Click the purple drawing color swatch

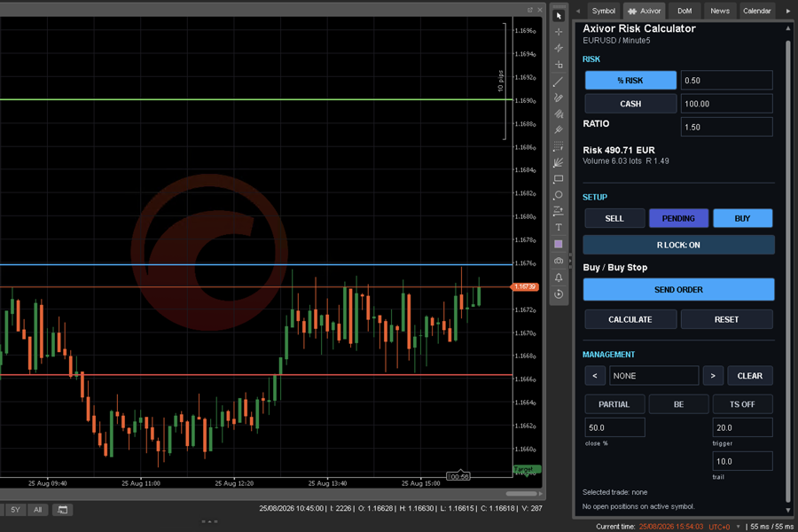pos(559,245)
